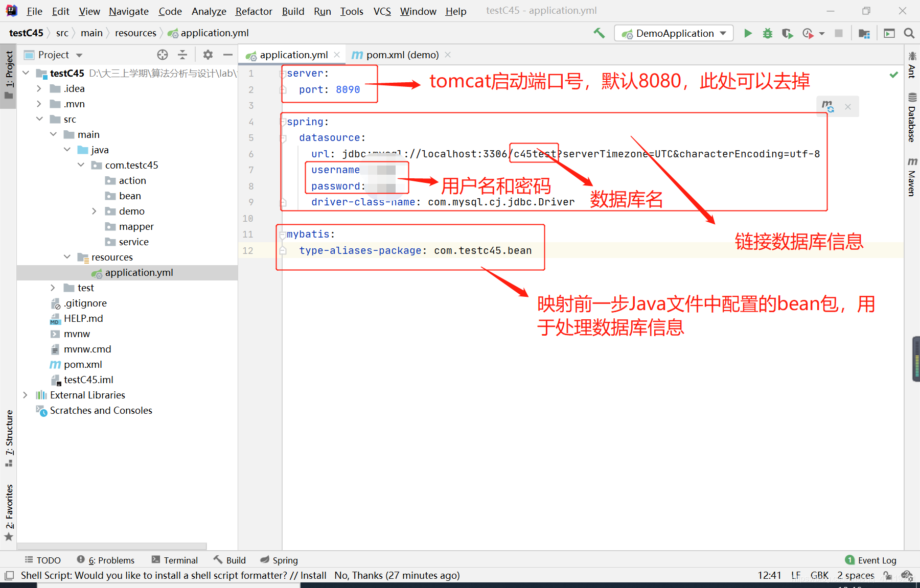Click the 2 spaces indent setting
920x588 pixels.
pyautogui.click(x=856, y=576)
